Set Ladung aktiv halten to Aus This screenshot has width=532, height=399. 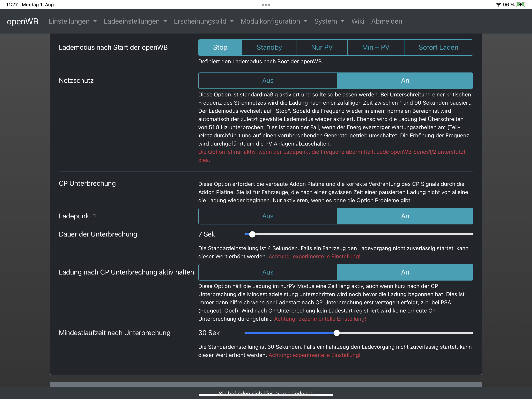[268, 272]
